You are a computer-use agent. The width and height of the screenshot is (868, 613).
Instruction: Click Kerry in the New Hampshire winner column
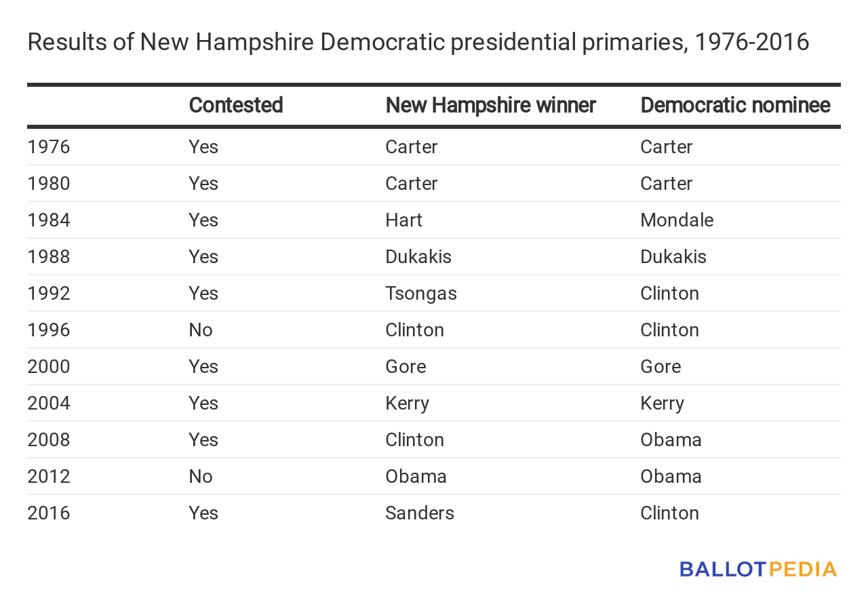(x=407, y=403)
